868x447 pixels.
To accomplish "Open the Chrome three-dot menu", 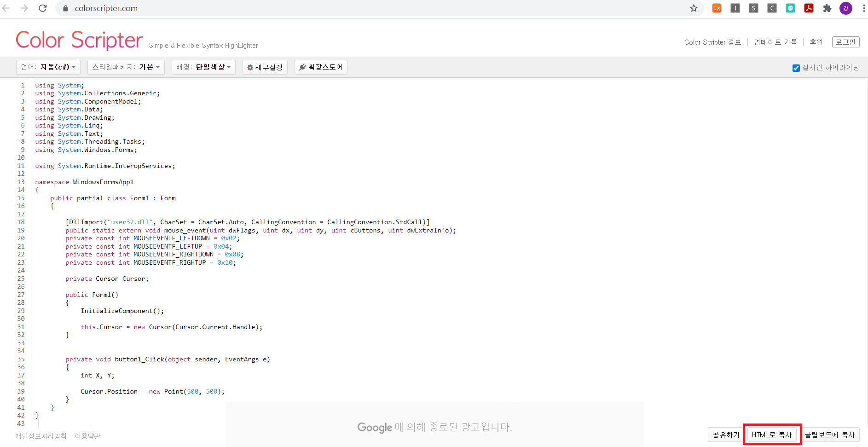I will (863, 8).
